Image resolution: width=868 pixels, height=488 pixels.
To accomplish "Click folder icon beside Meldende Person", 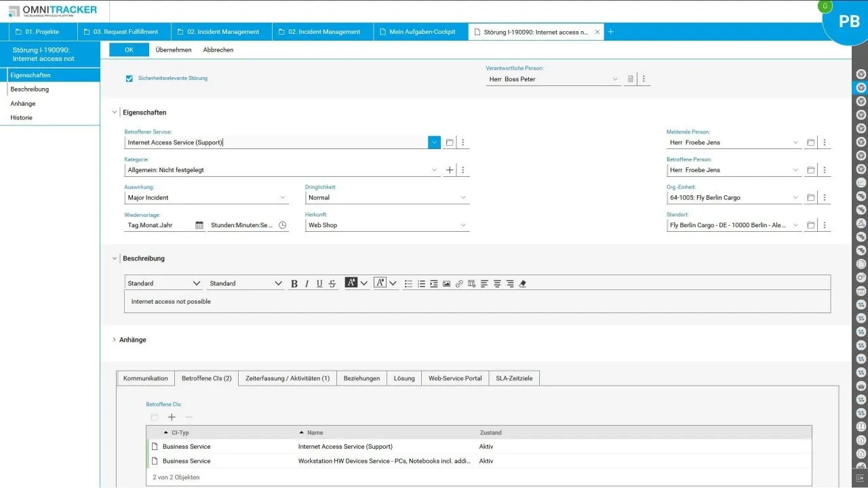I will point(811,142).
